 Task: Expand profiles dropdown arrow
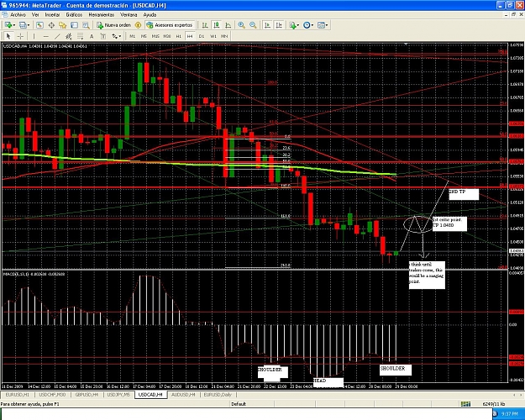click(x=29, y=25)
